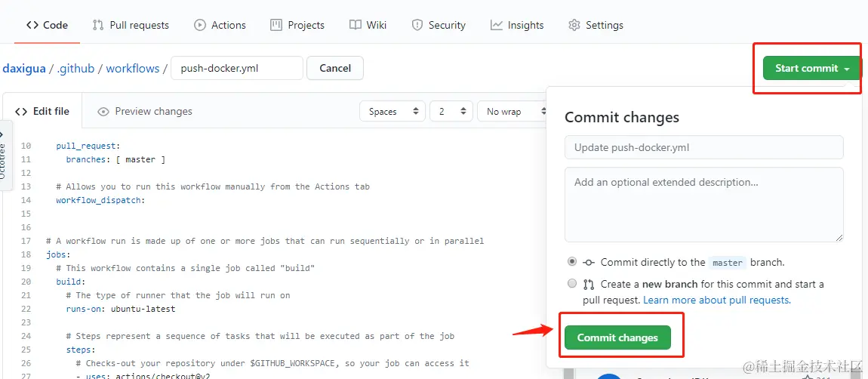Select Commit directly to master branch
The image size is (868, 379).
tap(572, 261)
